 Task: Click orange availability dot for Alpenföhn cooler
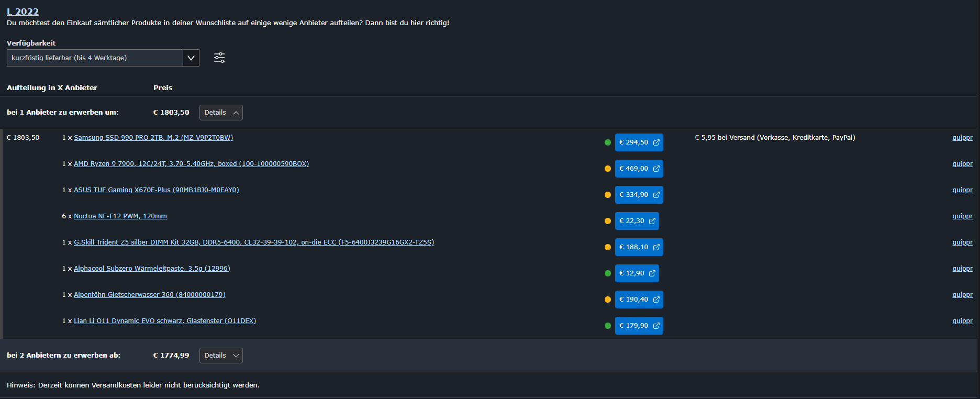608,300
